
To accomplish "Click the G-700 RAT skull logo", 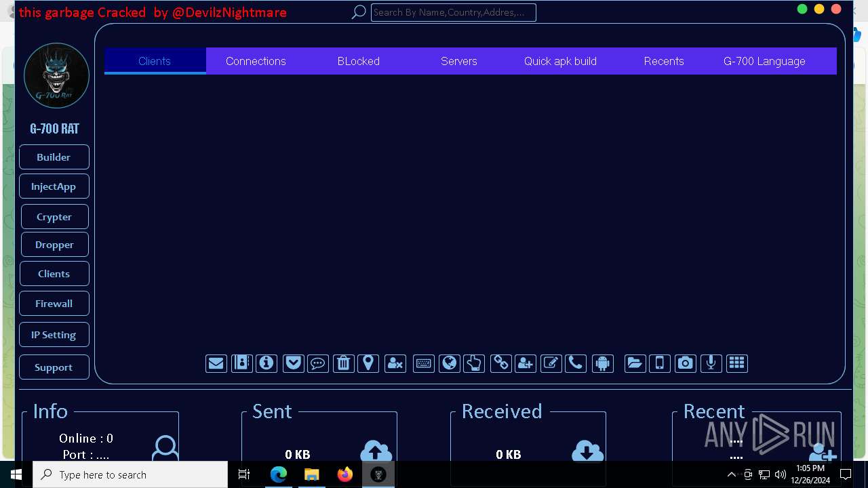I will pyautogui.click(x=56, y=75).
